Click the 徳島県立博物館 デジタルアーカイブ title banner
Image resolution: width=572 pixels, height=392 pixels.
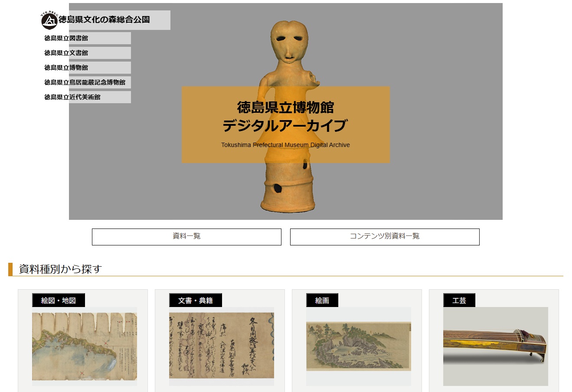coord(285,125)
